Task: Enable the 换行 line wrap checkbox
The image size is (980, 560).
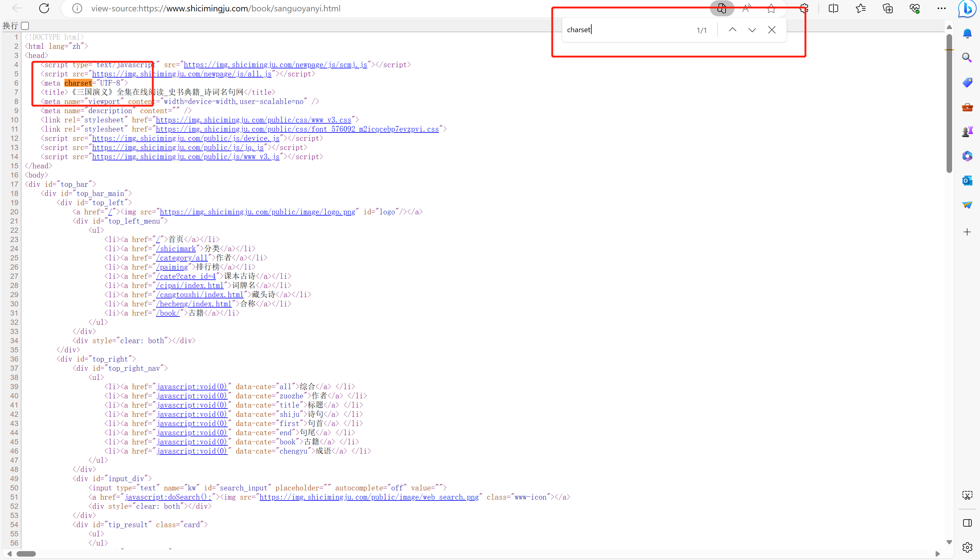Action: click(25, 26)
